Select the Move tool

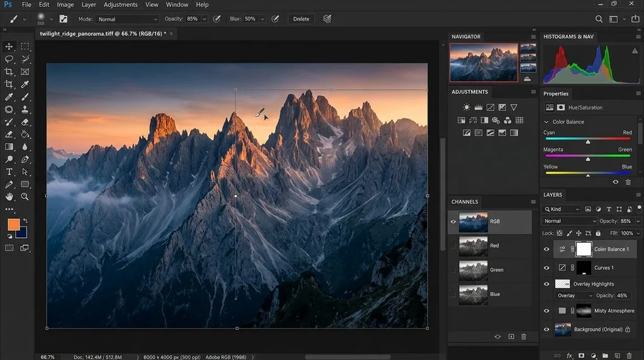coord(9,47)
